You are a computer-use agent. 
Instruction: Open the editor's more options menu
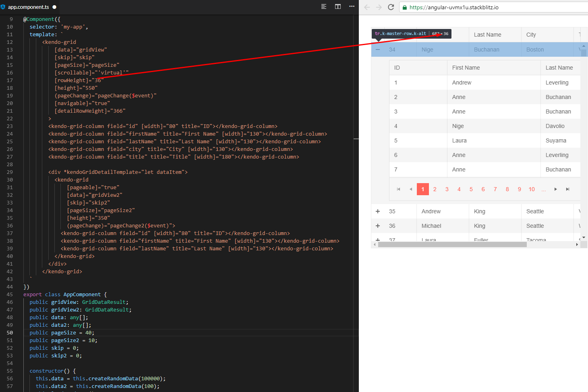tap(352, 6)
